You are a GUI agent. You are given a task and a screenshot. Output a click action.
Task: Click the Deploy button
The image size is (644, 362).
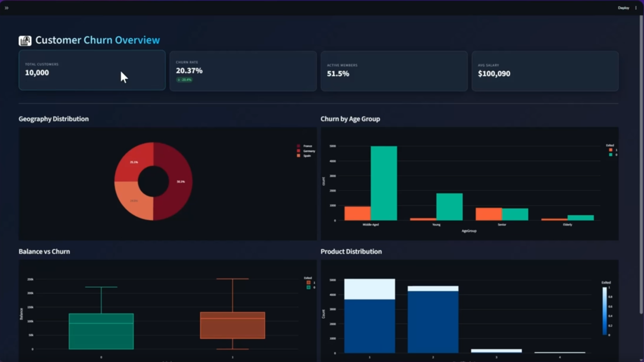click(x=623, y=8)
